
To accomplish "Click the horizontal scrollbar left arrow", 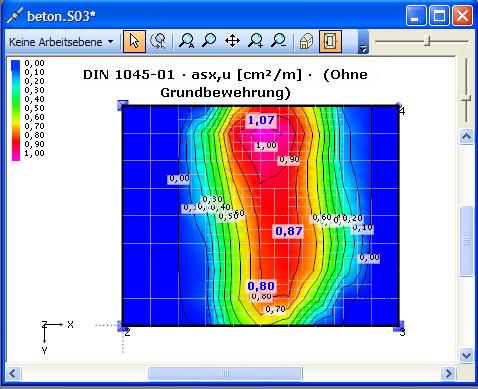I will 13,373.
